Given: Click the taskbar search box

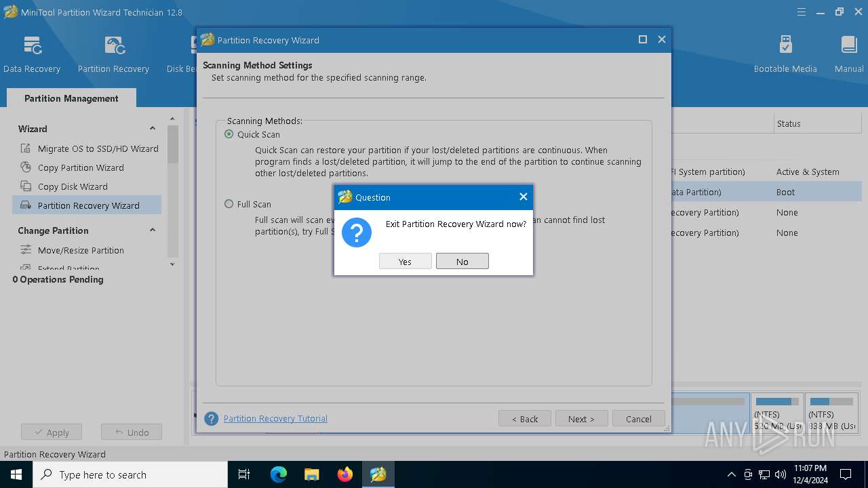Looking at the screenshot, I should pos(130,474).
